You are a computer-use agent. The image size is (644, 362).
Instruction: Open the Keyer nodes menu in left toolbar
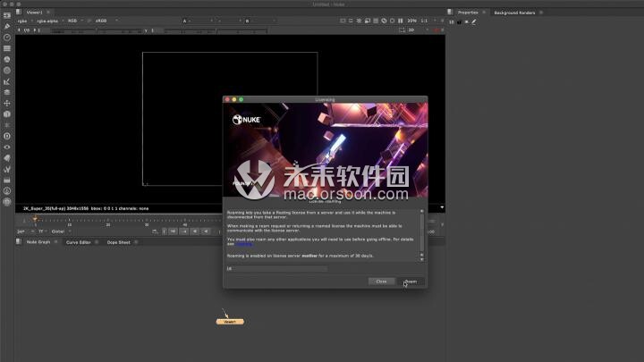pyautogui.click(x=7, y=81)
